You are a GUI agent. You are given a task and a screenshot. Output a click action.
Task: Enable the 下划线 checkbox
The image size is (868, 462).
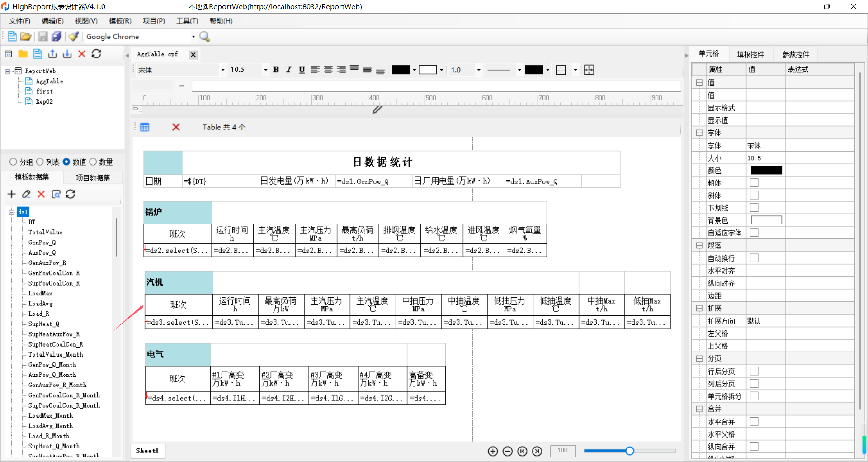coord(754,207)
